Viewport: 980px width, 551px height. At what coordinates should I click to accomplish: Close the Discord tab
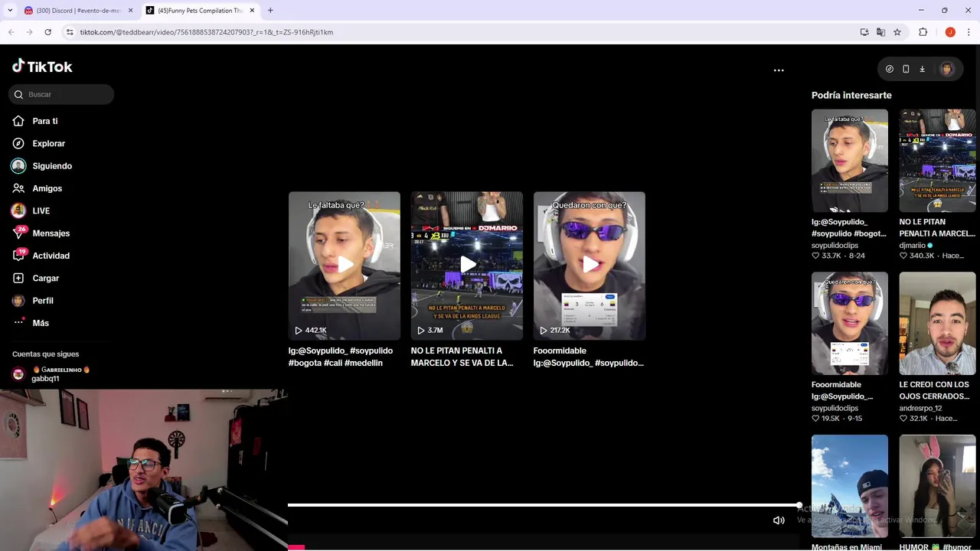130,11
